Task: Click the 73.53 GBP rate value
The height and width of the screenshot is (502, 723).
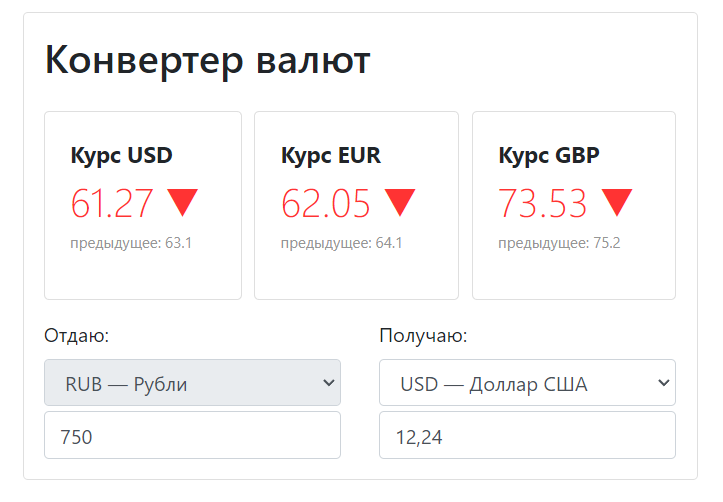Action: (x=543, y=203)
